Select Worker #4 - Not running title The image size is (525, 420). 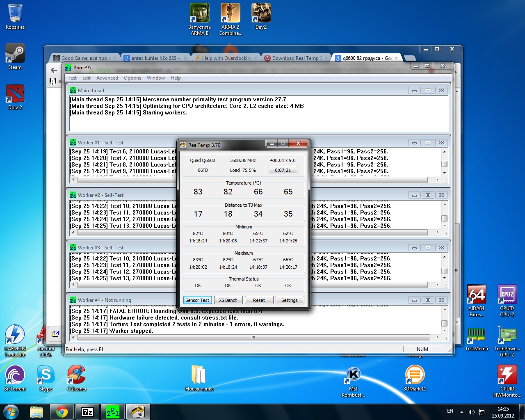tap(105, 300)
